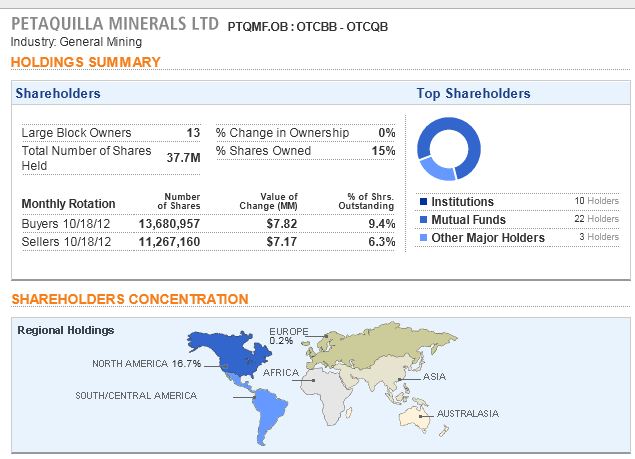Click the Petaquilla Minerals Ltd title

click(114, 22)
